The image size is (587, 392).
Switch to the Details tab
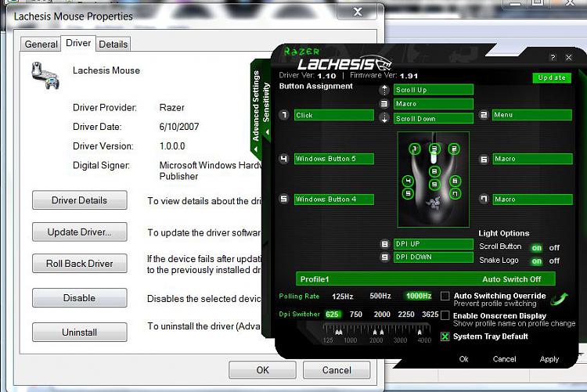tap(113, 44)
